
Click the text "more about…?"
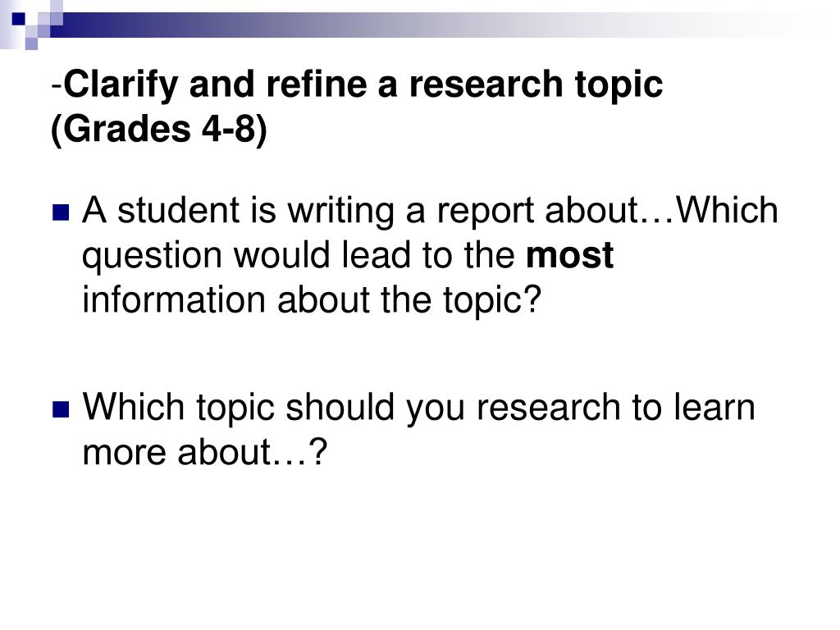point(204,452)
